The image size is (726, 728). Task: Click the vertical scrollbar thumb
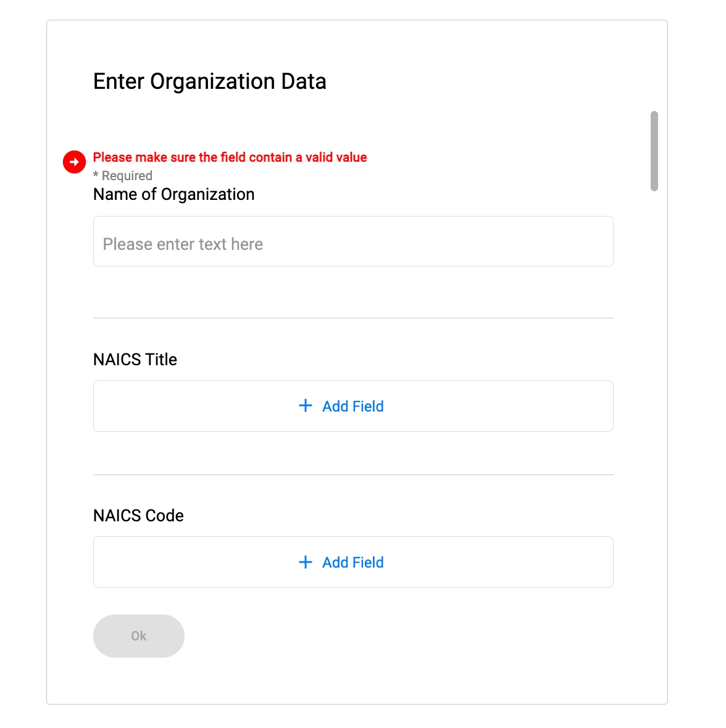(x=654, y=151)
